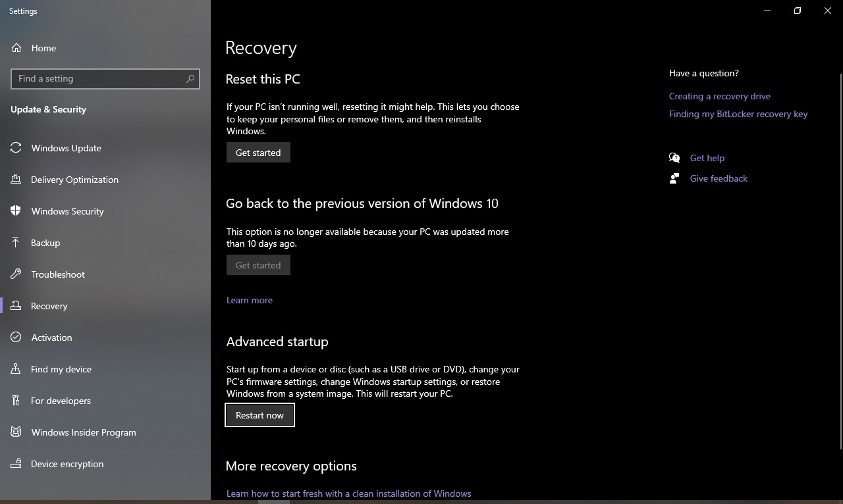Viewport: 843px width, 504px height.
Task: Click the Give feedback person icon
Action: pos(674,178)
